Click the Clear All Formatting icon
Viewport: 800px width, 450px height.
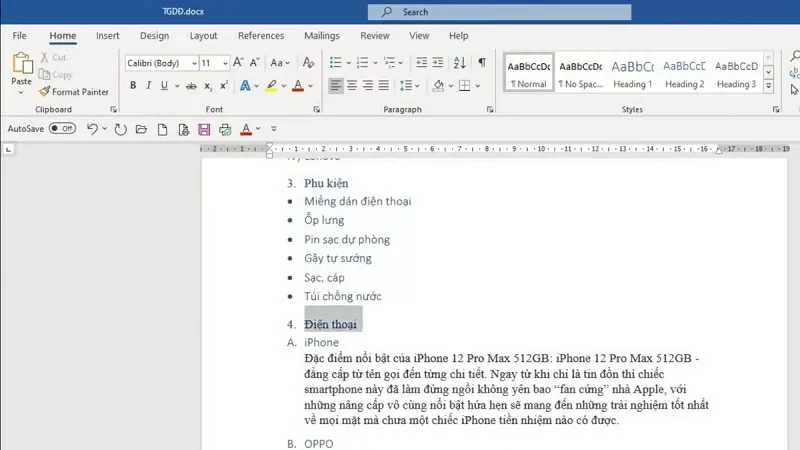click(x=308, y=63)
